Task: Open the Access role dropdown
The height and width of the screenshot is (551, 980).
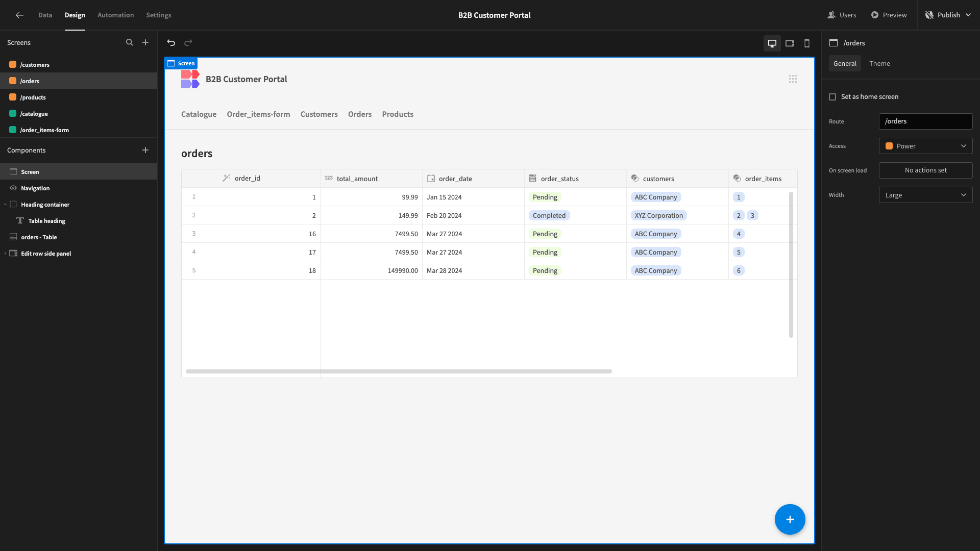Action: coord(925,146)
